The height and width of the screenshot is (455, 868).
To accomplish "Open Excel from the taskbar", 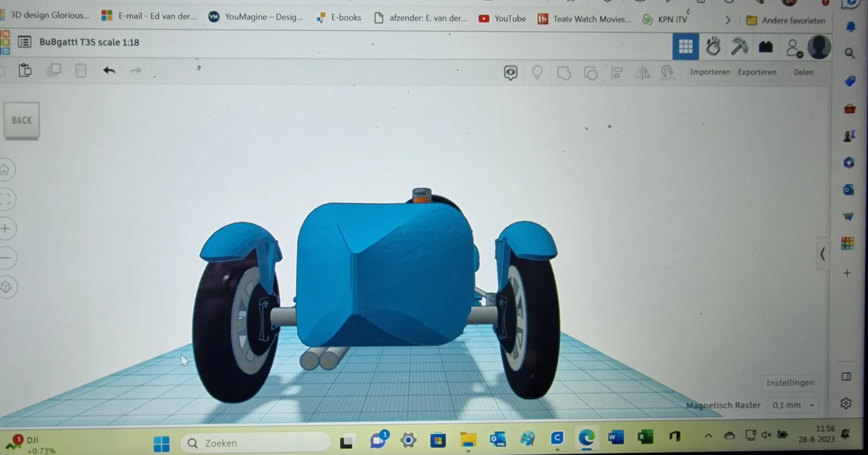I will [x=645, y=437].
